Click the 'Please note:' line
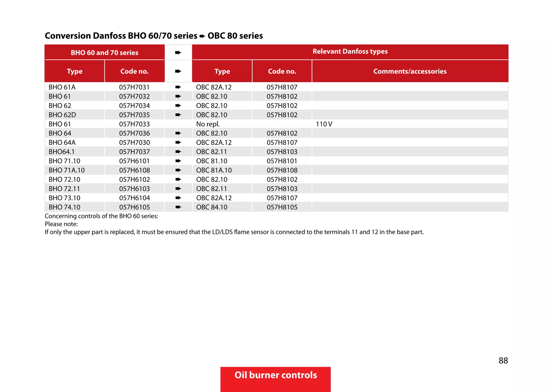 point(61,224)
